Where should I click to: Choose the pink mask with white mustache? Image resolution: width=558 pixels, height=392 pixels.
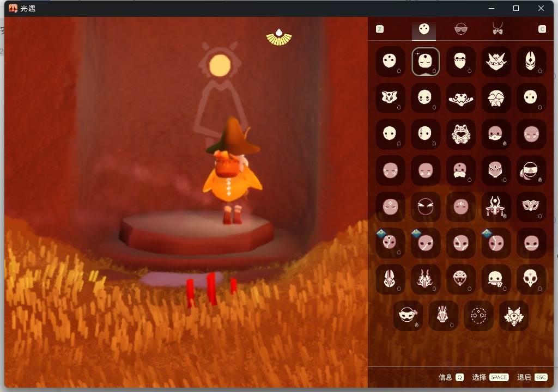[x=460, y=170]
